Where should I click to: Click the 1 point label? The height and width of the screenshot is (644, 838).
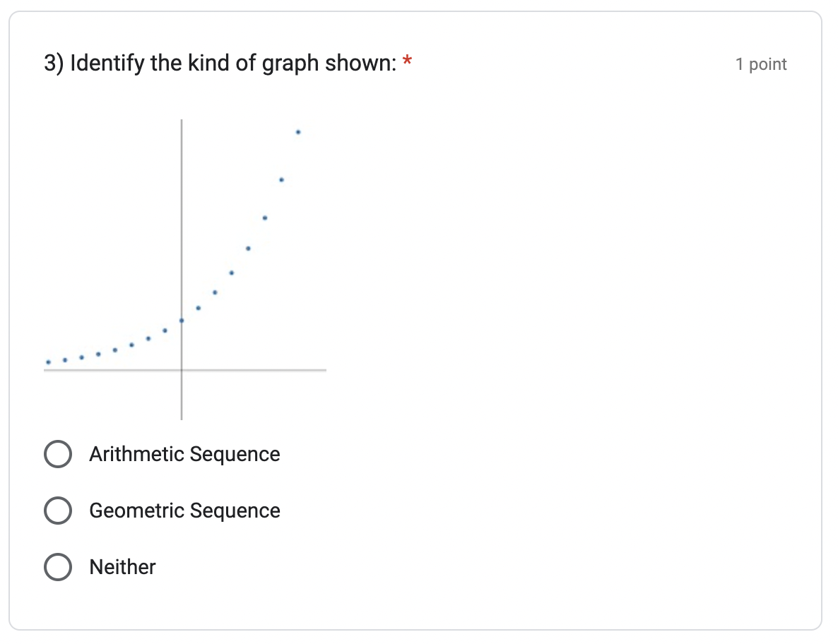(761, 64)
